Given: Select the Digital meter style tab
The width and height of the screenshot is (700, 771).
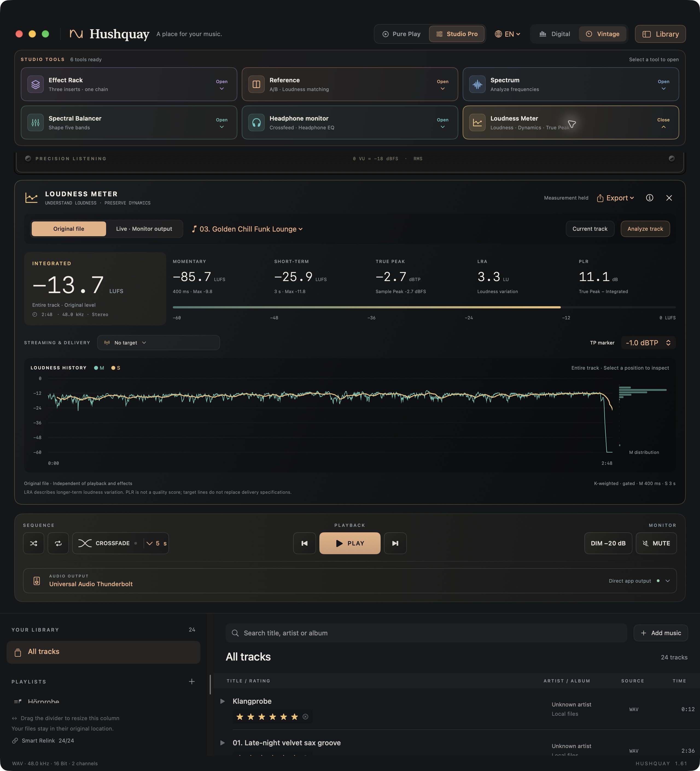Looking at the screenshot, I should 555,34.
